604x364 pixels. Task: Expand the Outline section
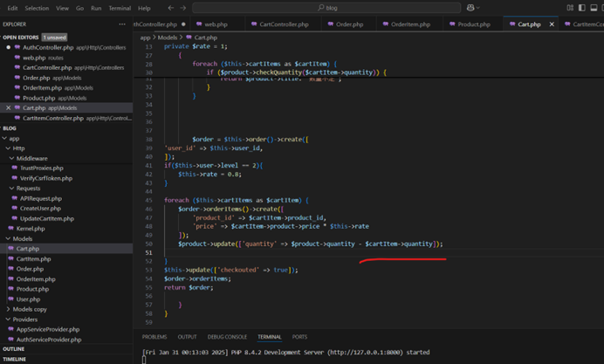(12, 350)
